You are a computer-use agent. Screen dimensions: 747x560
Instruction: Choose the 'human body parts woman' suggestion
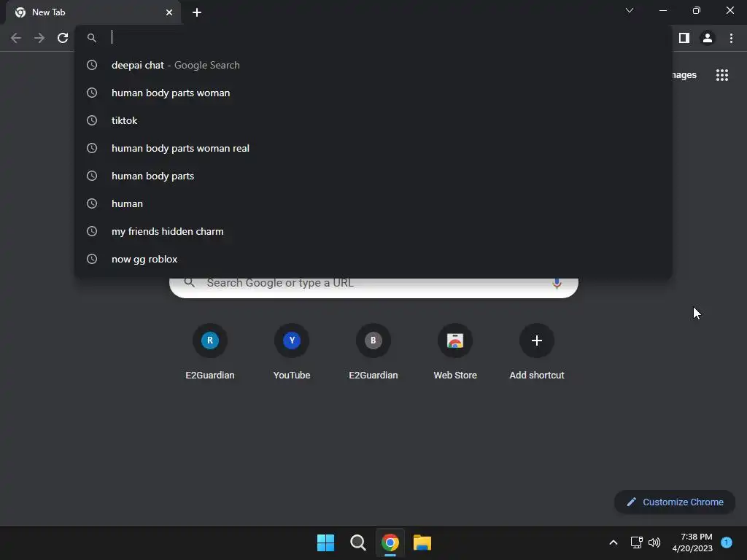(373, 93)
